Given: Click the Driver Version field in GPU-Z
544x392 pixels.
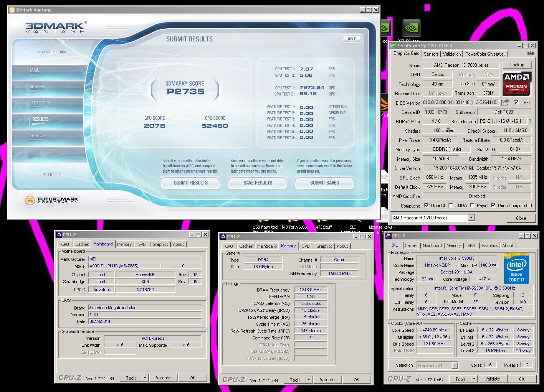Looking at the screenshot, I should point(477,168).
